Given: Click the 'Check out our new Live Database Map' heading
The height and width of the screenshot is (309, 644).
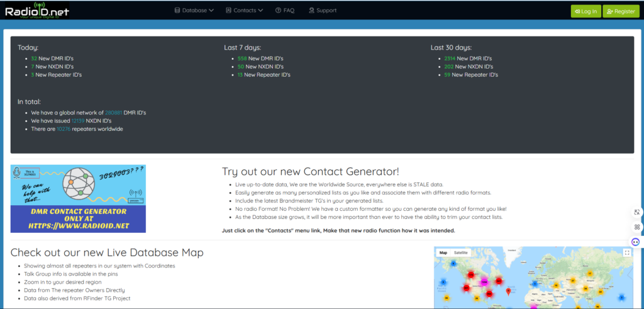Looking at the screenshot, I should pos(107,252).
